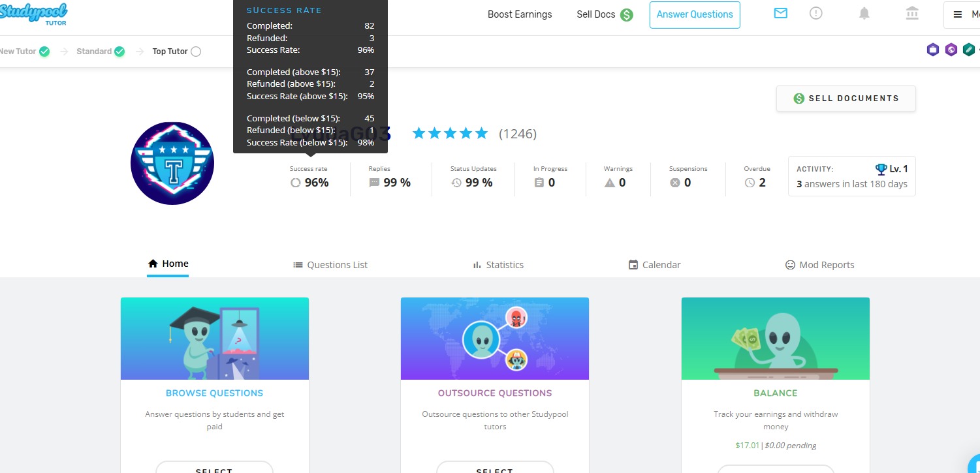The image size is (980, 473).
Task: Click the New Tutor level label
Action: coord(18,52)
